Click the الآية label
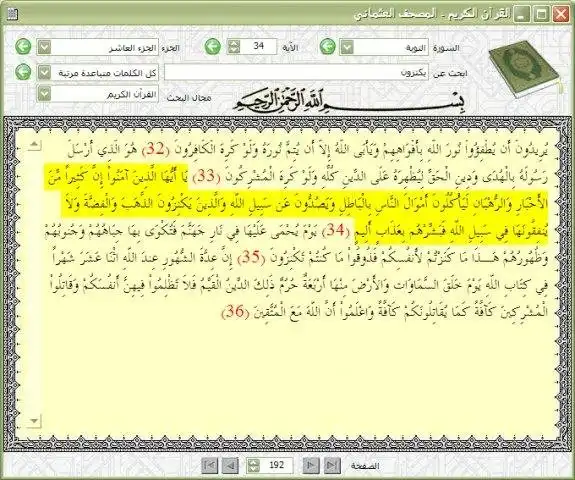The image size is (575, 480). 290,48
